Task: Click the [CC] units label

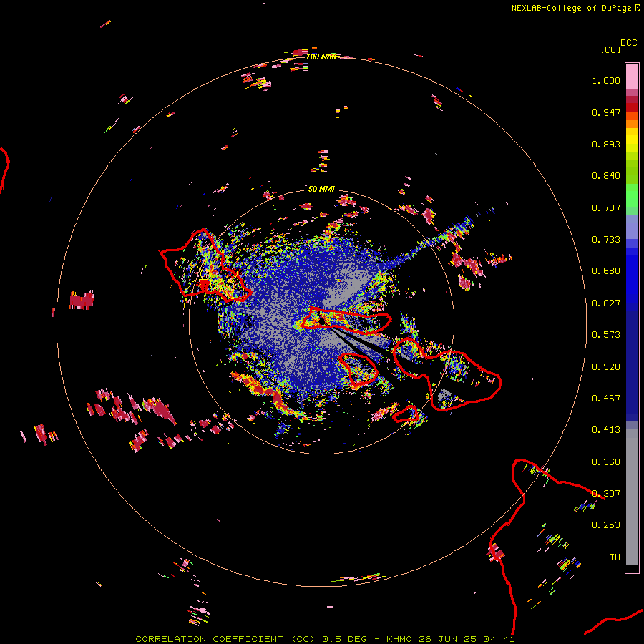Action: (610, 49)
